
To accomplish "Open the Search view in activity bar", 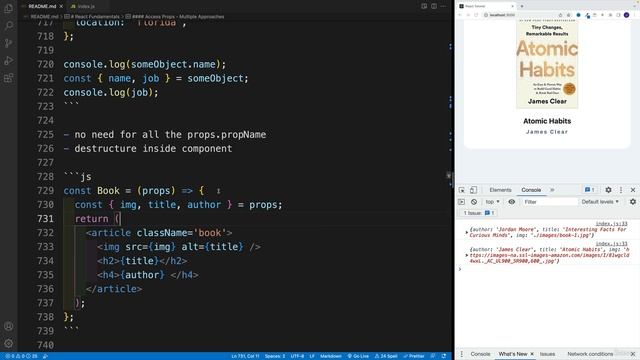I will point(8,26).
